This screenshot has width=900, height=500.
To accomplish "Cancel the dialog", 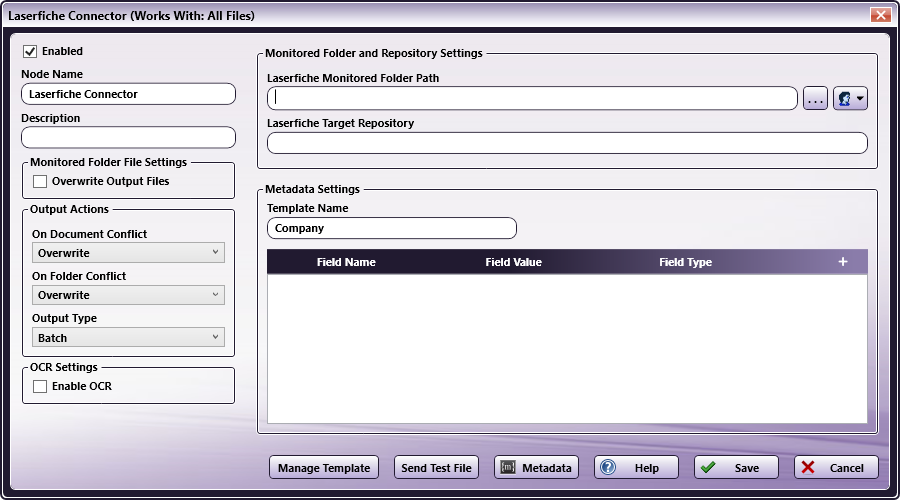I will (x=836, y=467).
